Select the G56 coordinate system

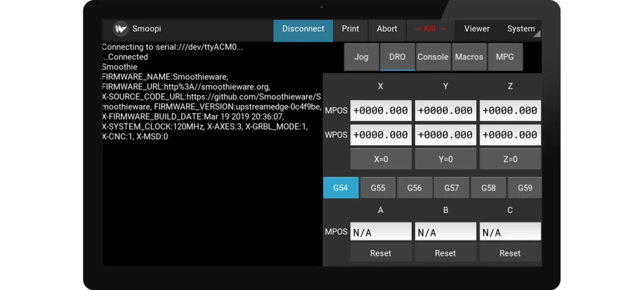[415, 188]
